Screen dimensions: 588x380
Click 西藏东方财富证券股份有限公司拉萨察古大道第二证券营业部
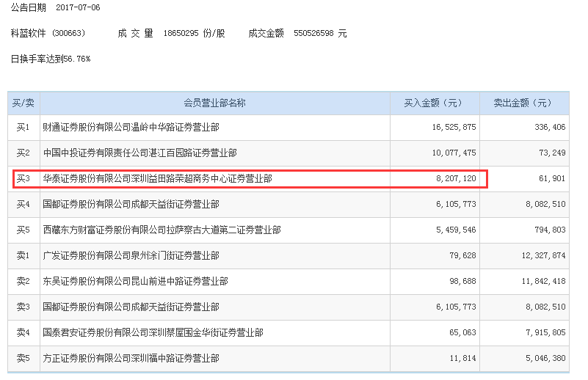162,230
